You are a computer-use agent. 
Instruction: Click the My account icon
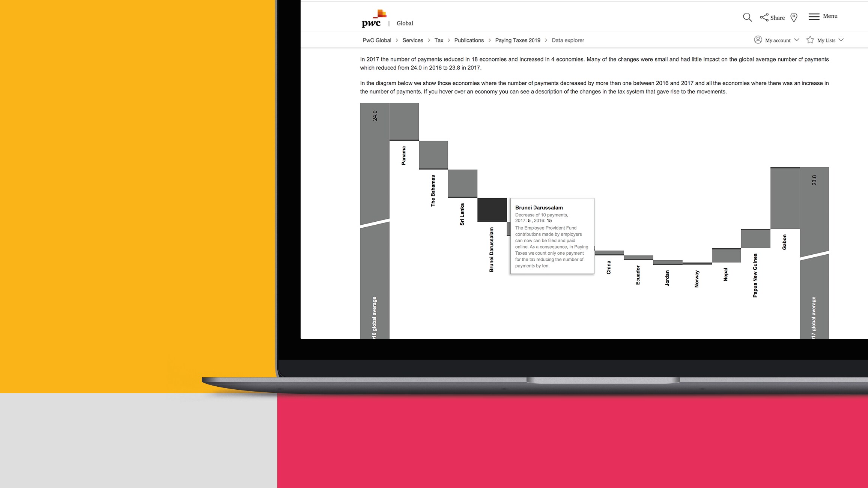click(758, 40)
